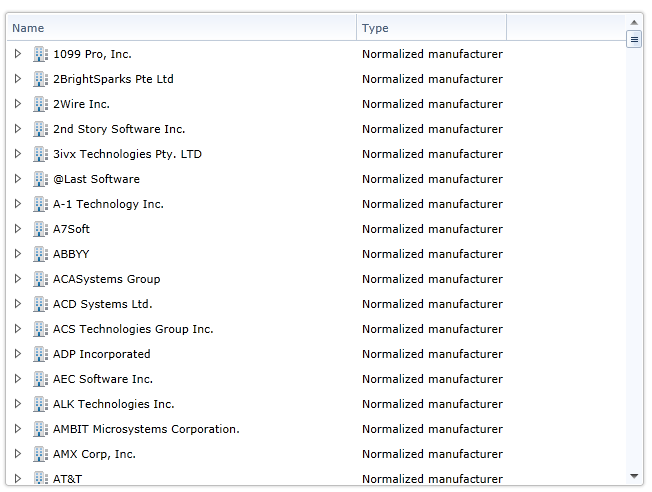Expand the A7Soft manufacturer entry

tap(17, 228)
